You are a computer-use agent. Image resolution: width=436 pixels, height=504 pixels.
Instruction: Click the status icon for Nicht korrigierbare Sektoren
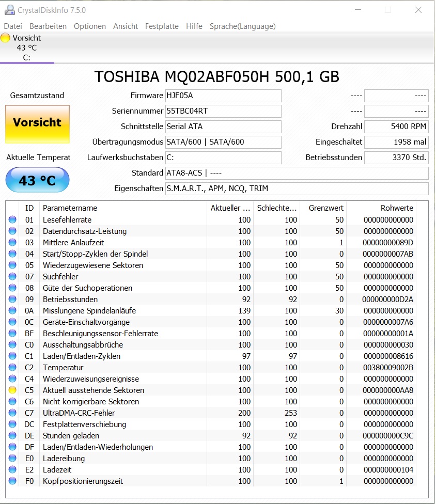pyautogui.click(x=12, y=401)
